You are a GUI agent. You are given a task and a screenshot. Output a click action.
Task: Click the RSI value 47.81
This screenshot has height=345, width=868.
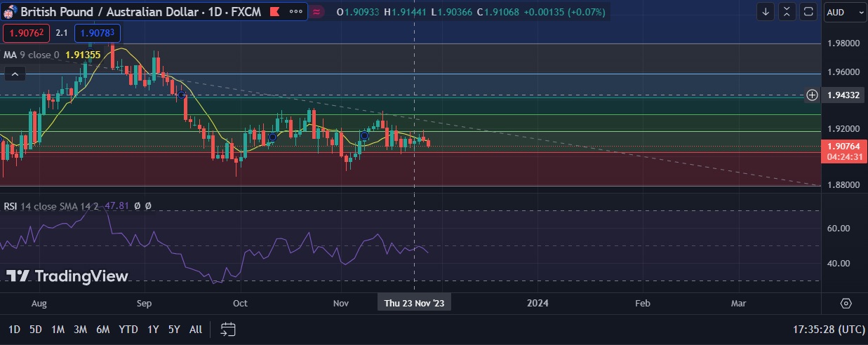tap(116, 206)
